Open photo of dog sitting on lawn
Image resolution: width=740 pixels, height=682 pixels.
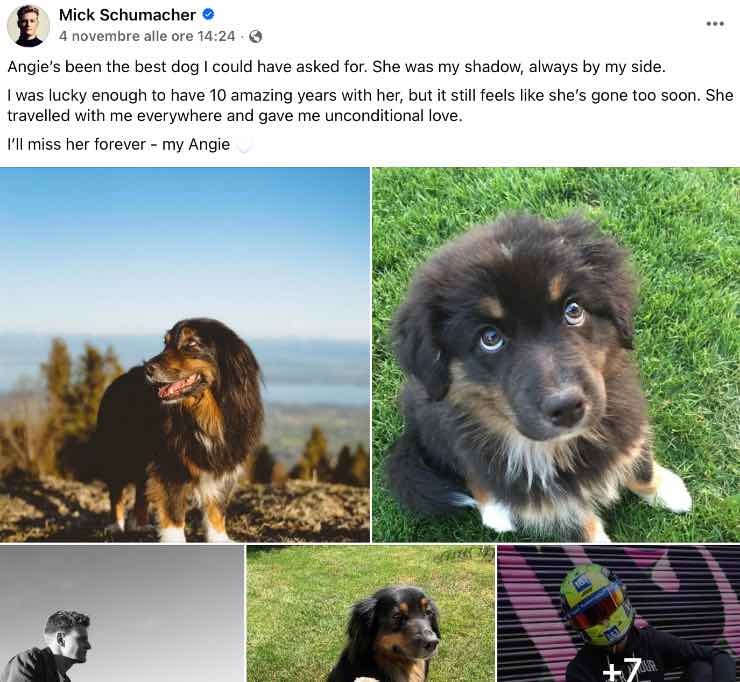click(x=370, y=614)
